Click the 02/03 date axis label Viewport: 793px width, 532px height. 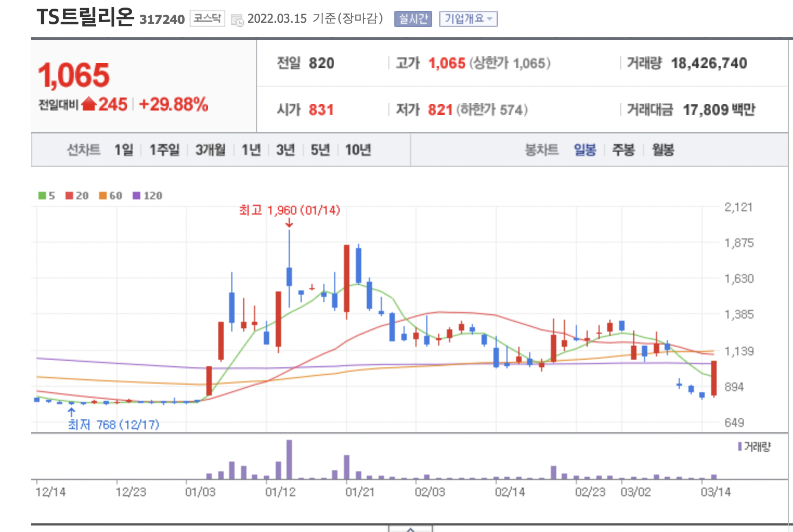pos(430,492)
